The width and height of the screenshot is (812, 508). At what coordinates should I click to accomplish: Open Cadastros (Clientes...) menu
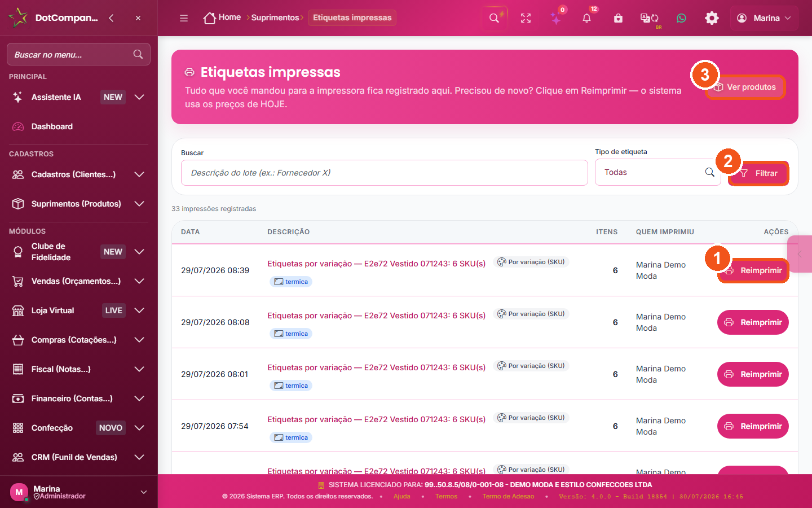click(73, 174)
